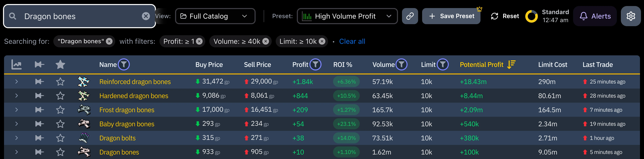
Task: Click the Clear all link
Action: pos(352,41)
